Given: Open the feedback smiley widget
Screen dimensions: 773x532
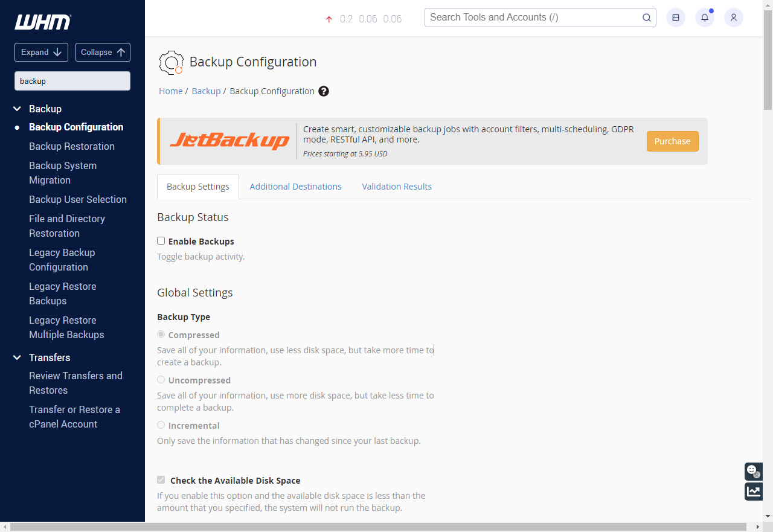Looking at the screenshot, I should tap(753, 471).
